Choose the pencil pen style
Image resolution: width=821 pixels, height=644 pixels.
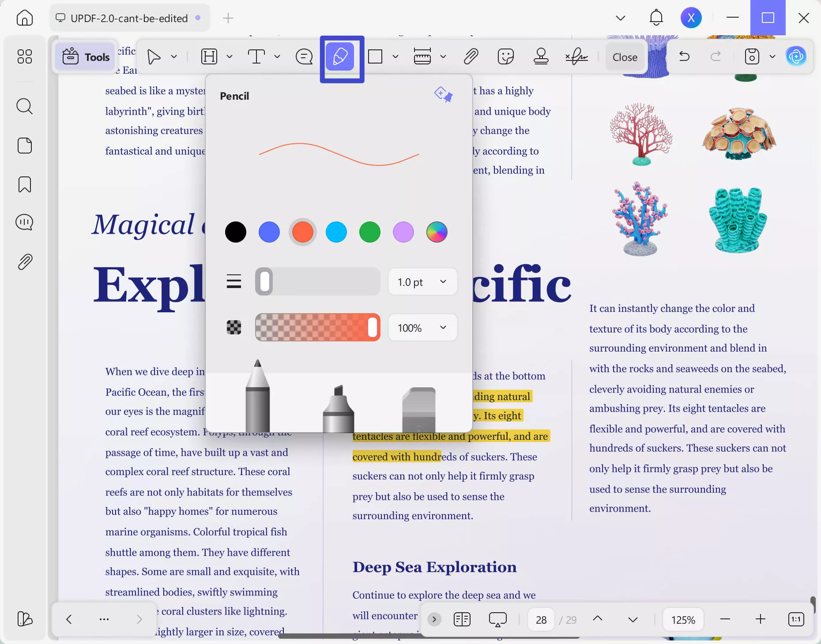(x=258, y=396)
